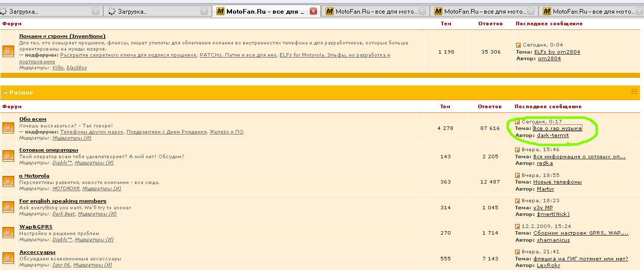The width and height of the screenshot is (644, 270).
Task: Open subforum Поздравляем с Днем Рождения
Action: click(x=166, y=132)
